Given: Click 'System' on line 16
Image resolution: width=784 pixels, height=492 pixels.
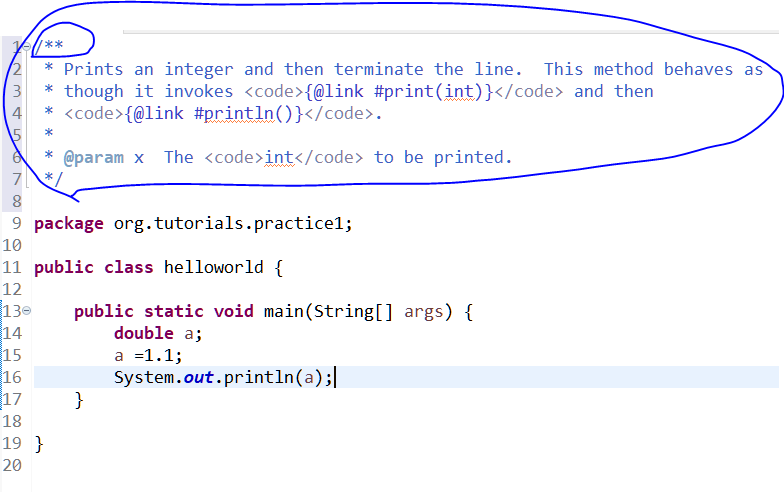Looking at the screenshot, I should click(144, 378).
